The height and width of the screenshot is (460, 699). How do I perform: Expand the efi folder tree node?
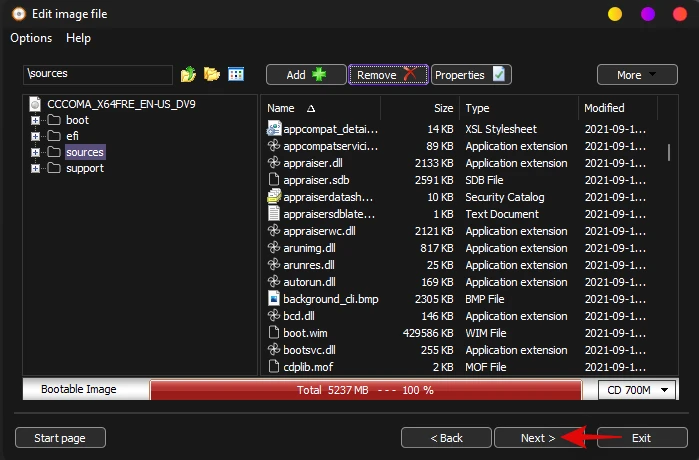click(36, 136)
